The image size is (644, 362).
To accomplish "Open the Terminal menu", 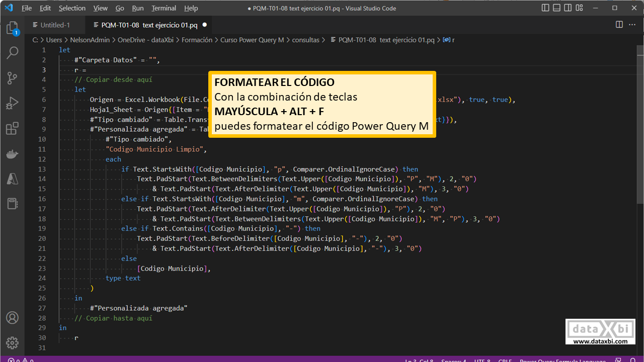I will (164, 8).
